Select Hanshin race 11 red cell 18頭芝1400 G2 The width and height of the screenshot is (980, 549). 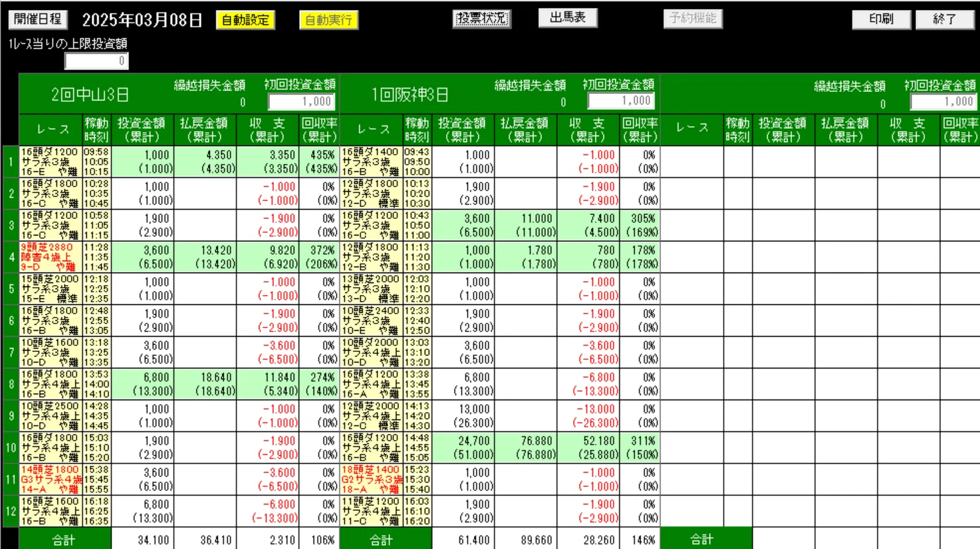click(371, 479)
